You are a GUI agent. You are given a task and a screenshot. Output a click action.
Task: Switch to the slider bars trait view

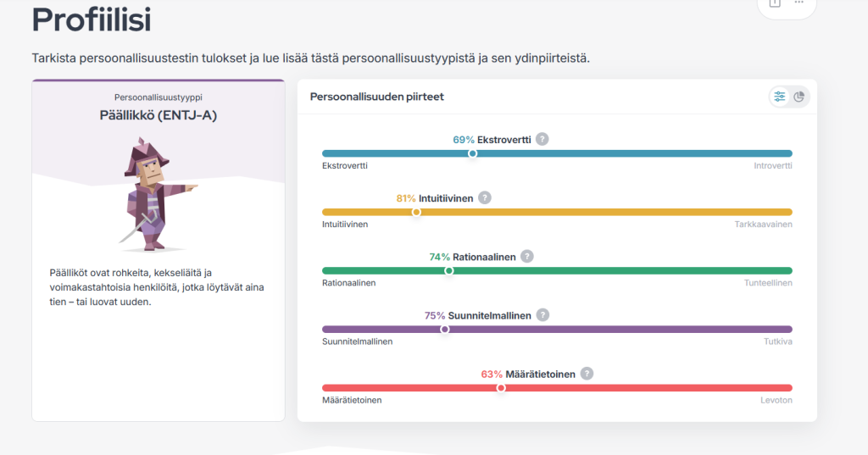(779, 97)
